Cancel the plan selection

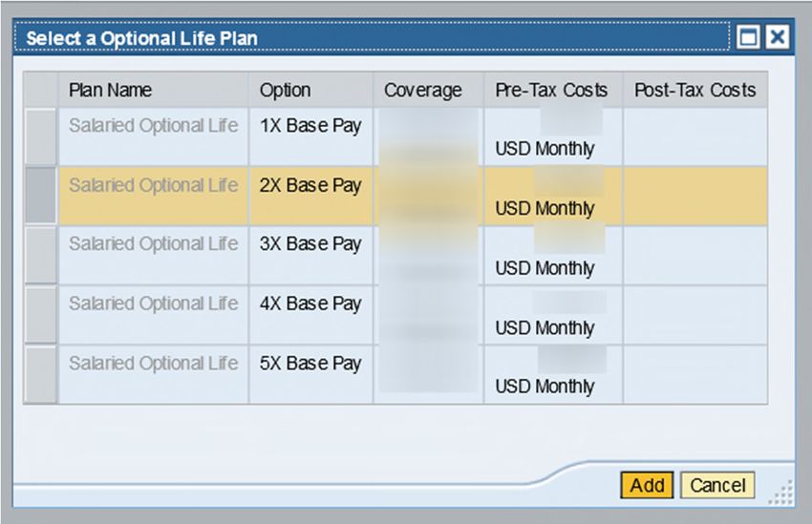point(717,485)
